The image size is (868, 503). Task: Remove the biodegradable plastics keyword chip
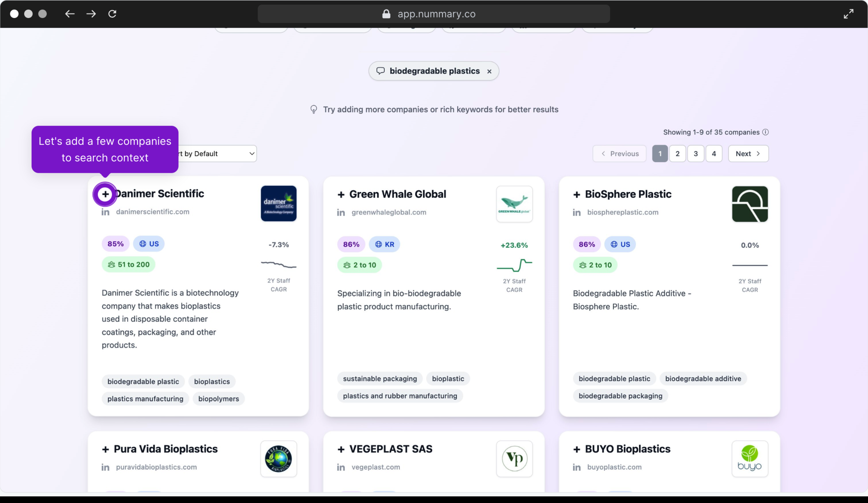point(489,71)
